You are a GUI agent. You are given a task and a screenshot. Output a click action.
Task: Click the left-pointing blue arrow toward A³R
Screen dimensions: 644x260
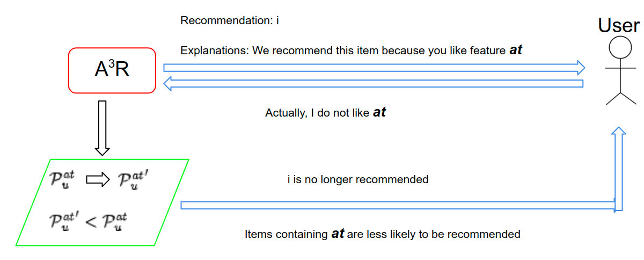click(x=374, y=83)
